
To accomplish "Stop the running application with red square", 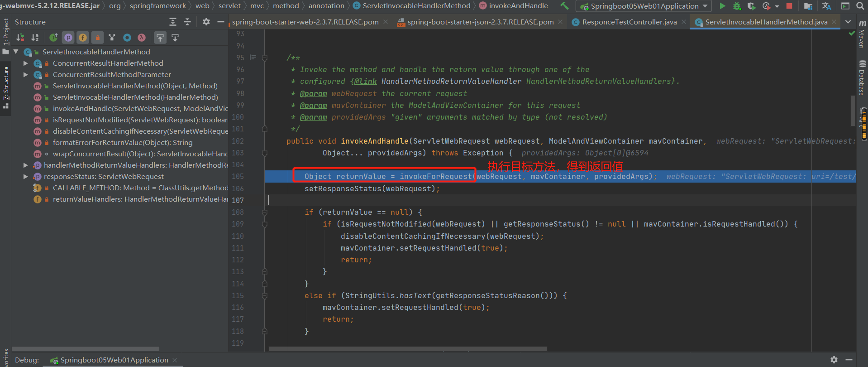I will pyautogui.click(x=789, y=6).
